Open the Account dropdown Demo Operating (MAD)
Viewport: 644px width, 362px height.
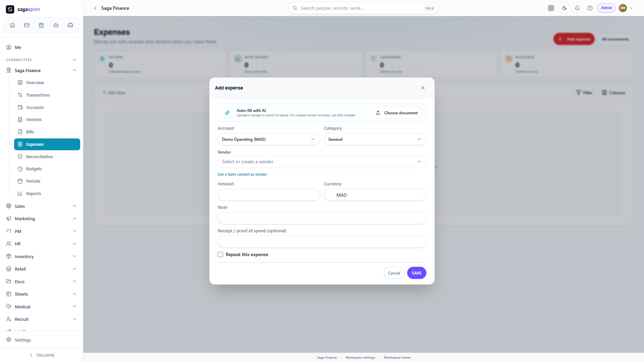269,139
